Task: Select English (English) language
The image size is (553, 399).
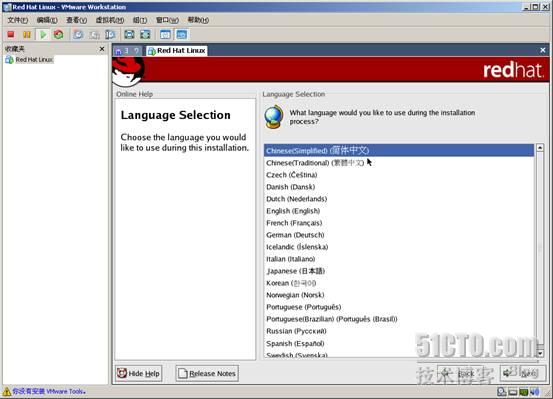Action: click(399, 211)
